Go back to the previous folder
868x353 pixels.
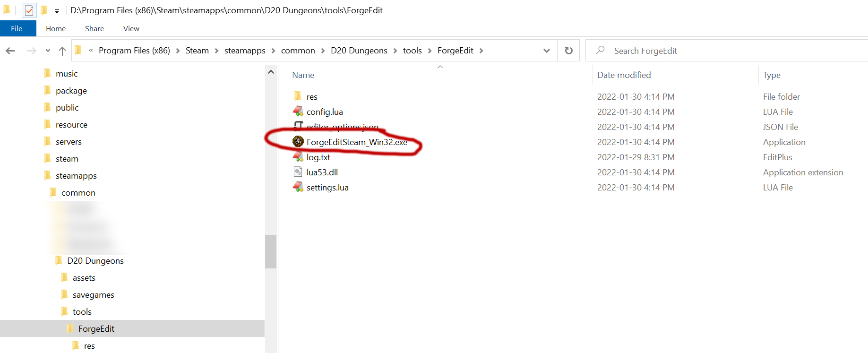point(10,51)
